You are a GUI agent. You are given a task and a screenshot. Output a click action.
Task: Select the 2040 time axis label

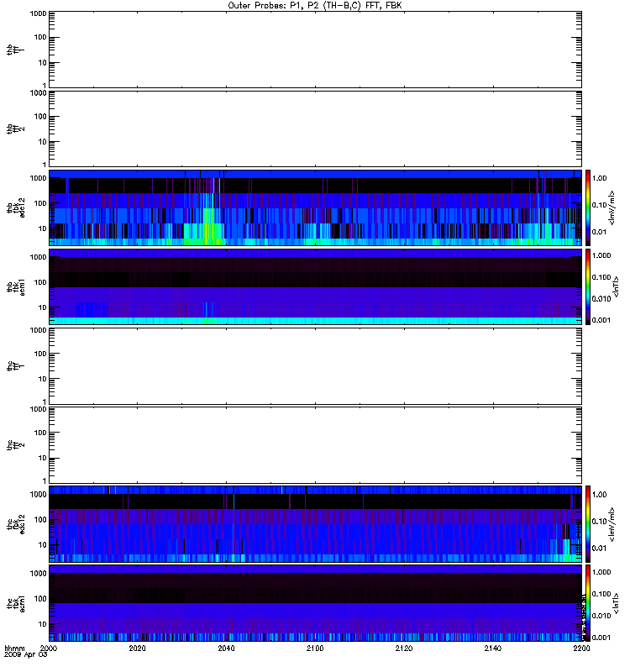coord(226,648)
